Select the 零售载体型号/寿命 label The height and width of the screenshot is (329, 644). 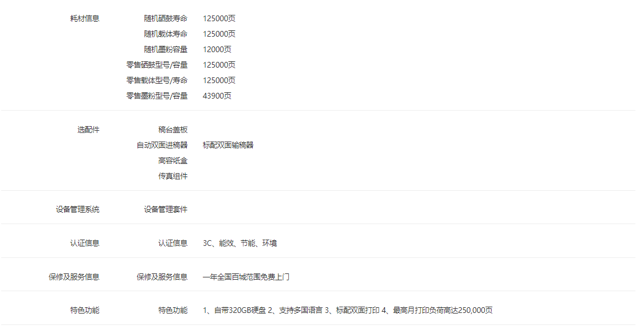click(x=157, y=80)
